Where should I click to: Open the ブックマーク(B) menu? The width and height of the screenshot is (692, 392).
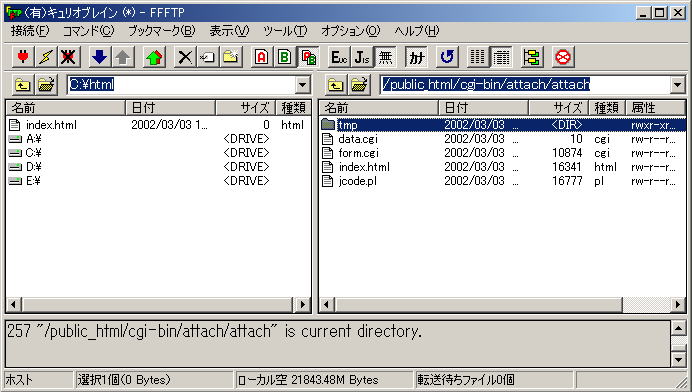(x=162, y=31)
